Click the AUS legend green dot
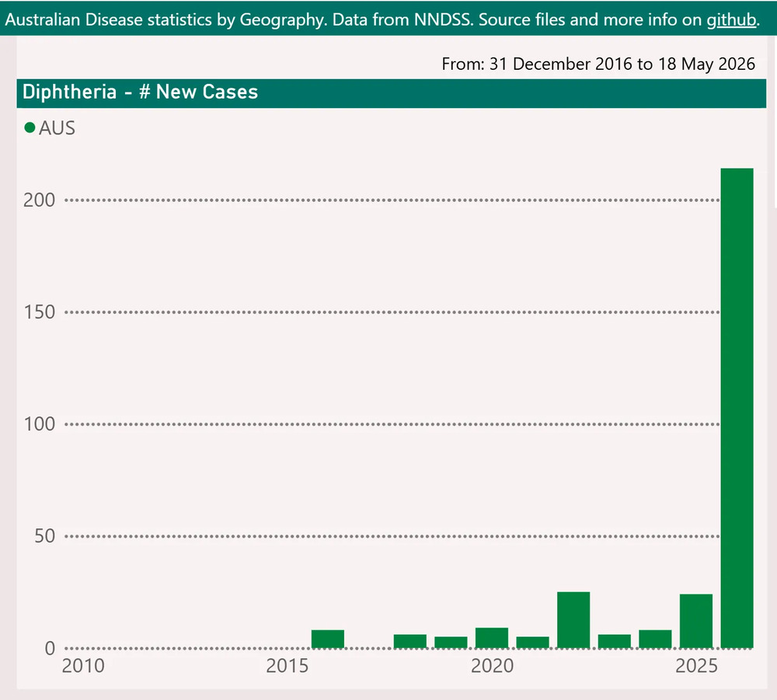The image size is (777, 700). click(30, 128)
